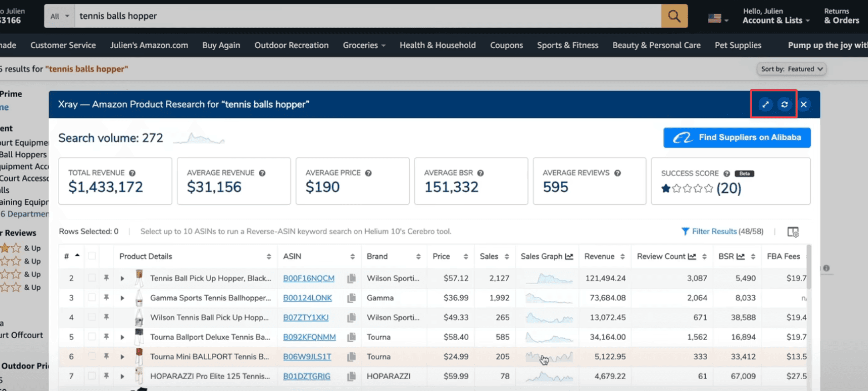The width and height of the screenshot is (868, 391).
Task: Expand variations for Tourna Ballport Deluxe
Action: pos(122,337)
